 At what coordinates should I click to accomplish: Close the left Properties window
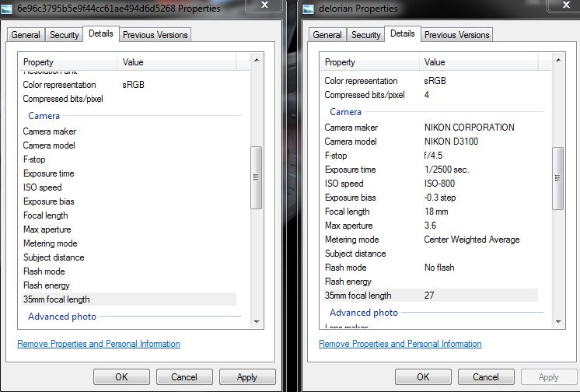(x=265, y=5)
